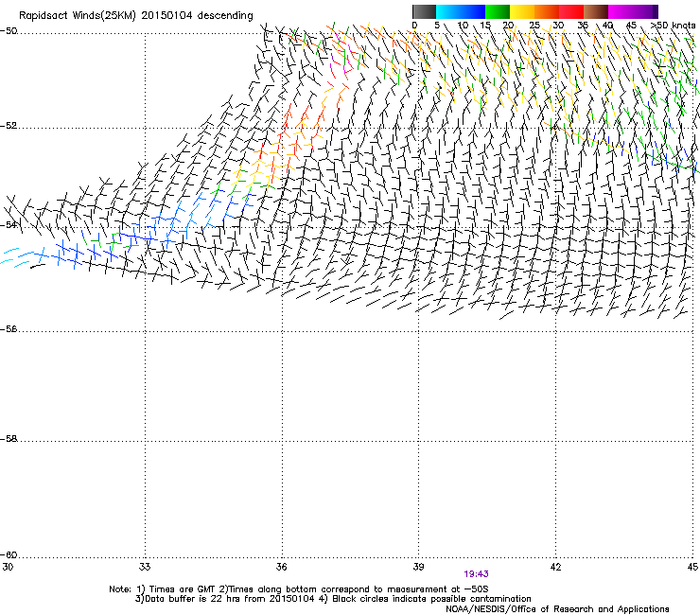Click the brown 35-40 knots legend segment
Screen dimensions: 700x615
click(x=596, y=11)
